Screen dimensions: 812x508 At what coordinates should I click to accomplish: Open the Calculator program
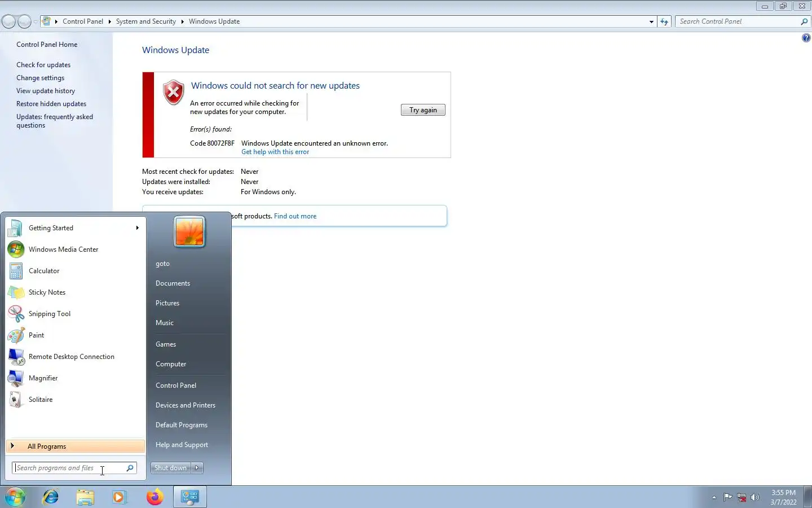(74, 271)
